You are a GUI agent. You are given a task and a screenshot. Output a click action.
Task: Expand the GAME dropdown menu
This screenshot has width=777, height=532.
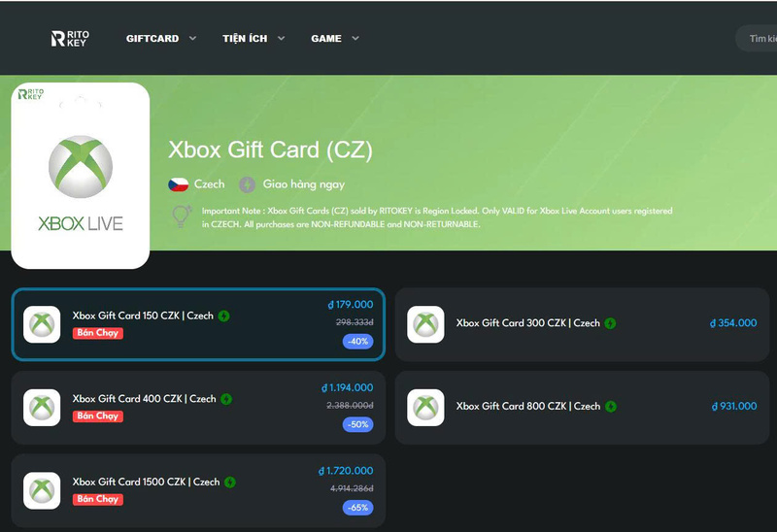pyautogui.click(x=335, y=39)
